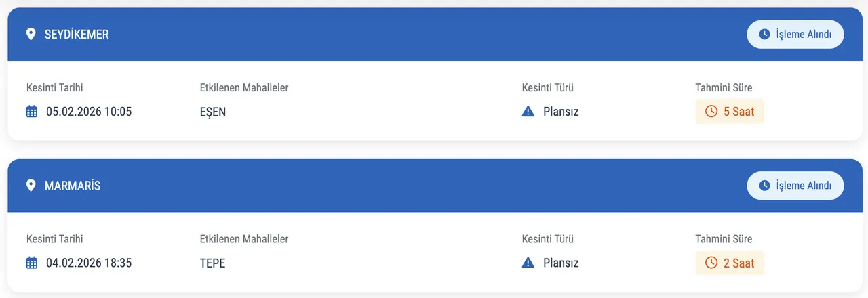This screenshot has width=868, height=298.
Task: Click the calendar icon next to 04.02.2026 18:35
Action: click(x=32, y=263)
